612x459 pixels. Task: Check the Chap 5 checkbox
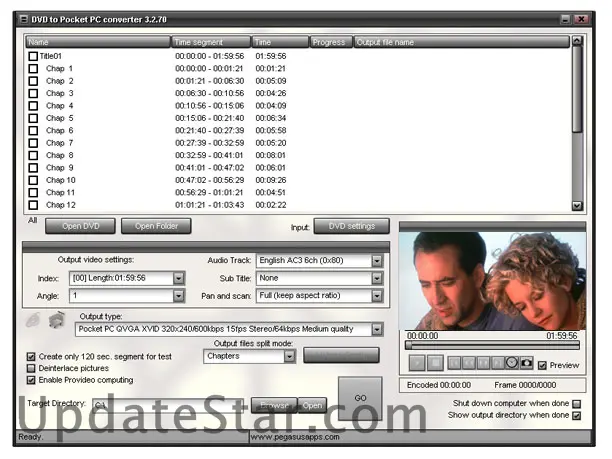[x=33, y=118]
